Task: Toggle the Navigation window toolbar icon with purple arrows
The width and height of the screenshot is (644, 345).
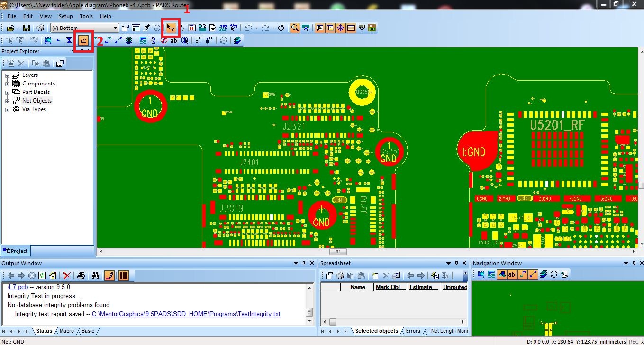Action: (x=340, y=28)
